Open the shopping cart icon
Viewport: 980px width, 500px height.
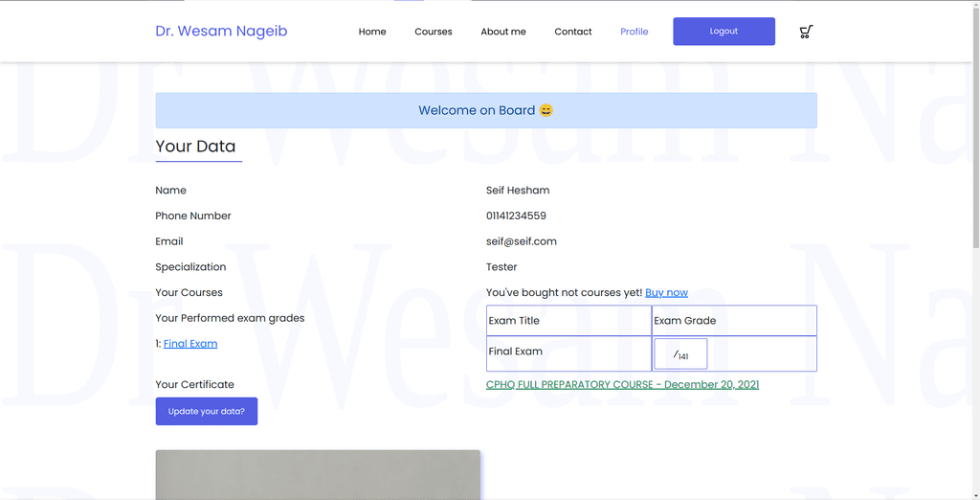click(x=806, y=32)
